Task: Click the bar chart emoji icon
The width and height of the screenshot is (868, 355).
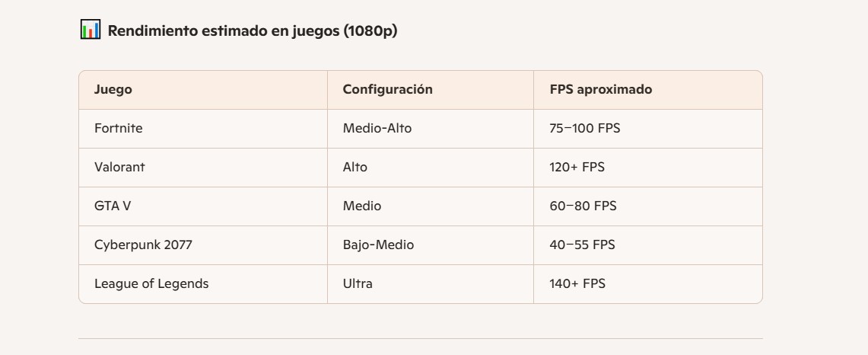Action: 90,30
